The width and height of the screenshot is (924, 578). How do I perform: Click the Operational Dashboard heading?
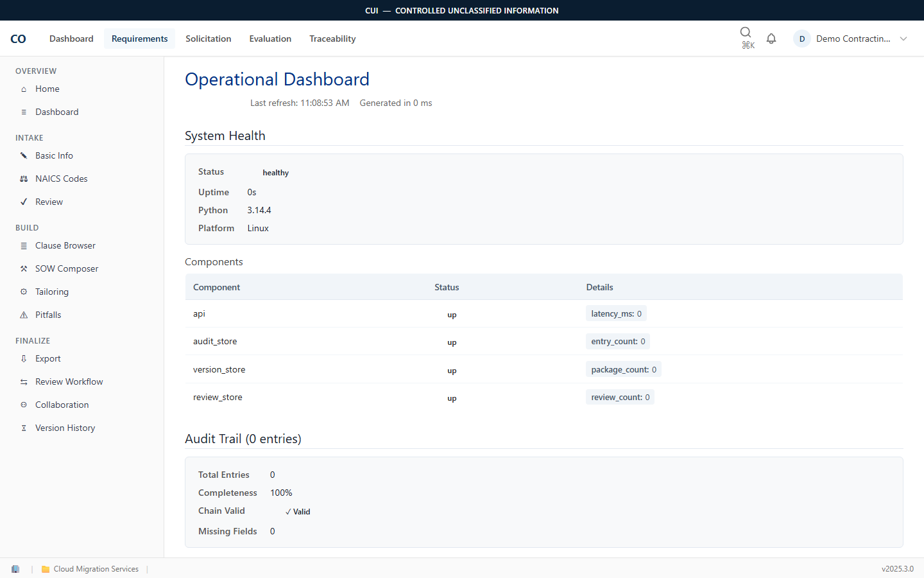[277, 79]
